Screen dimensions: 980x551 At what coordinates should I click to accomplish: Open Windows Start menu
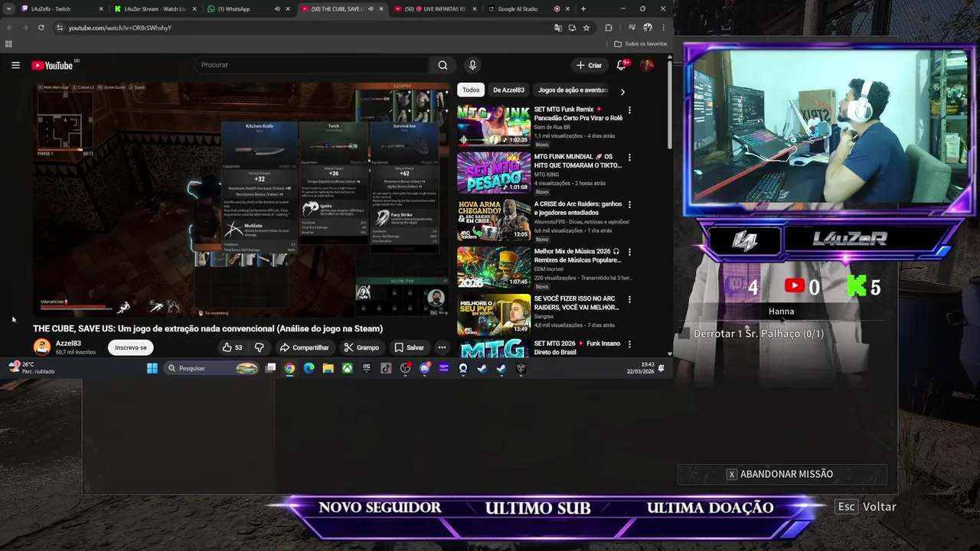tap(152, 368)
